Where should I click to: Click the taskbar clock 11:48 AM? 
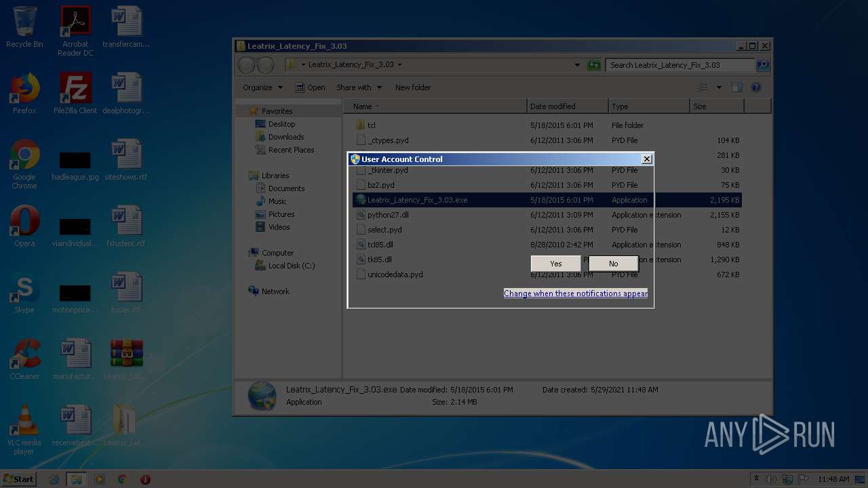pos(833,479)
